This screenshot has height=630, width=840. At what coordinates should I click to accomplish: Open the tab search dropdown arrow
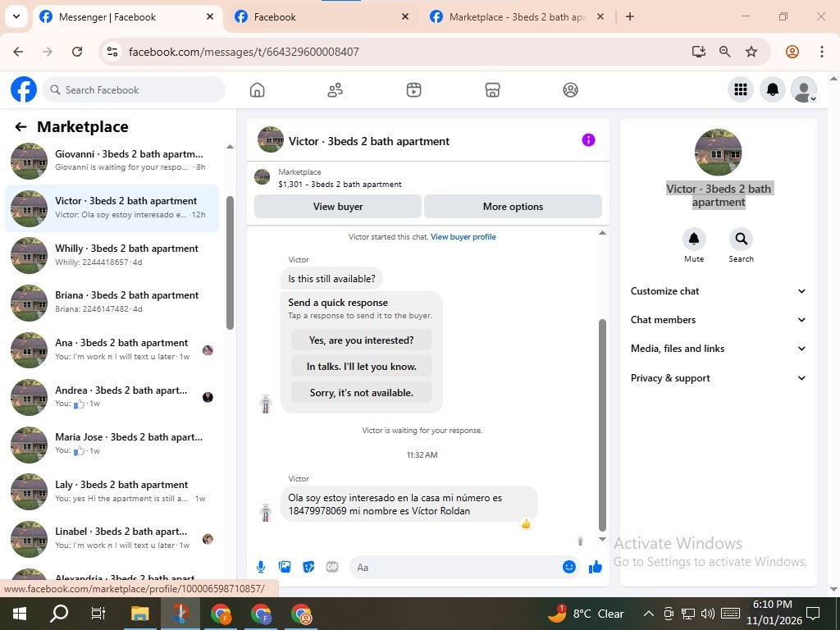point(16,16)
